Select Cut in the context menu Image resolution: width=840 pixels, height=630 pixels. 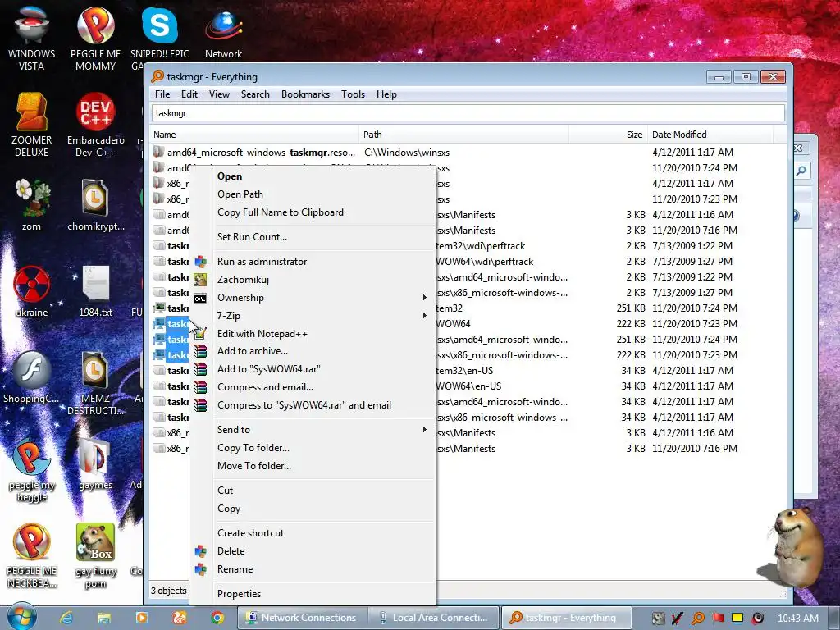(313, 491)
